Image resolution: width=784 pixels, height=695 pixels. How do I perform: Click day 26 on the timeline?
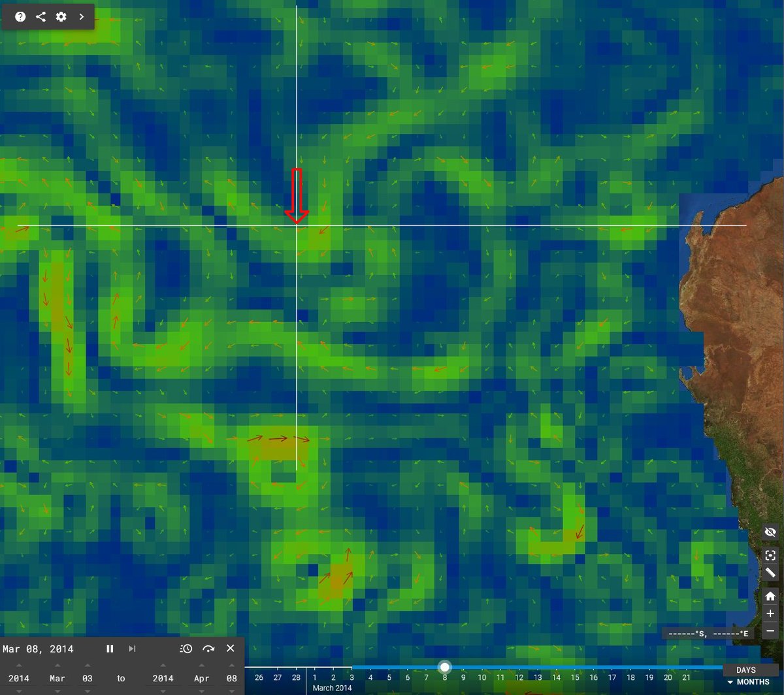coord(259,677)
